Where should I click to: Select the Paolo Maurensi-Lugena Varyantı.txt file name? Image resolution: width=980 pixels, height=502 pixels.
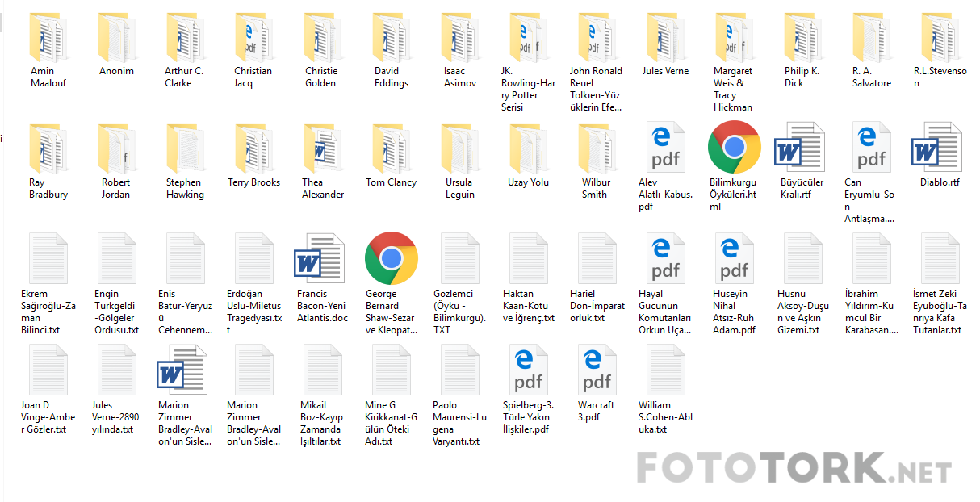(x=460, y=423)
